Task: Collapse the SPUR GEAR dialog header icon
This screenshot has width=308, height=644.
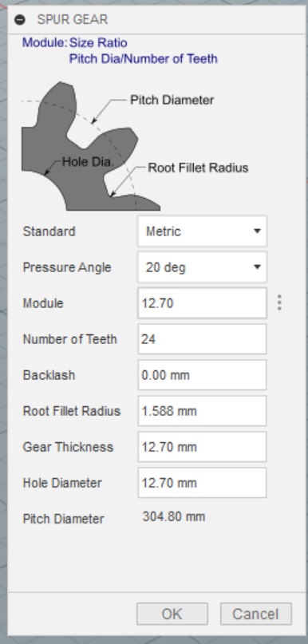Action: coord(20,19)
